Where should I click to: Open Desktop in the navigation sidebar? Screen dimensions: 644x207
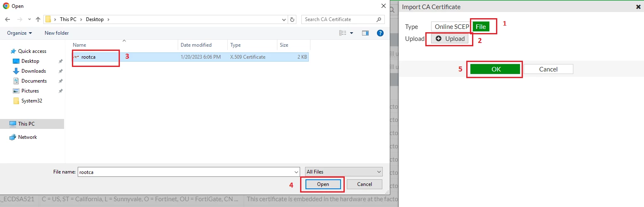click(30, 61)
